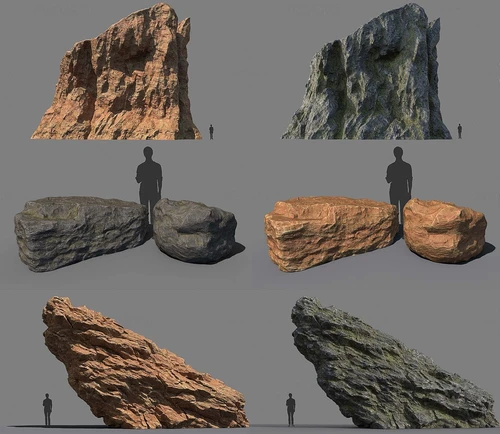This screenshot has height=434, width=500.
Task: Click the long flat gray boulder
Action: click(x=82, y=233)
